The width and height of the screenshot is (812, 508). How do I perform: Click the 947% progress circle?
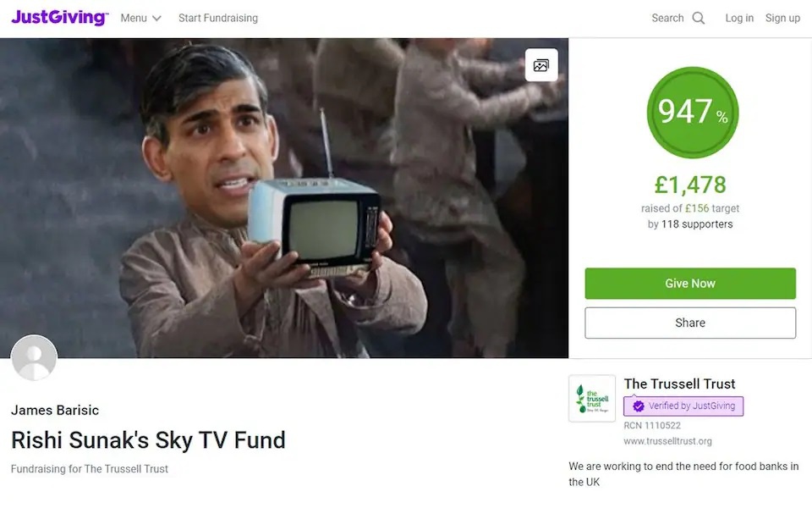[693, 113]
